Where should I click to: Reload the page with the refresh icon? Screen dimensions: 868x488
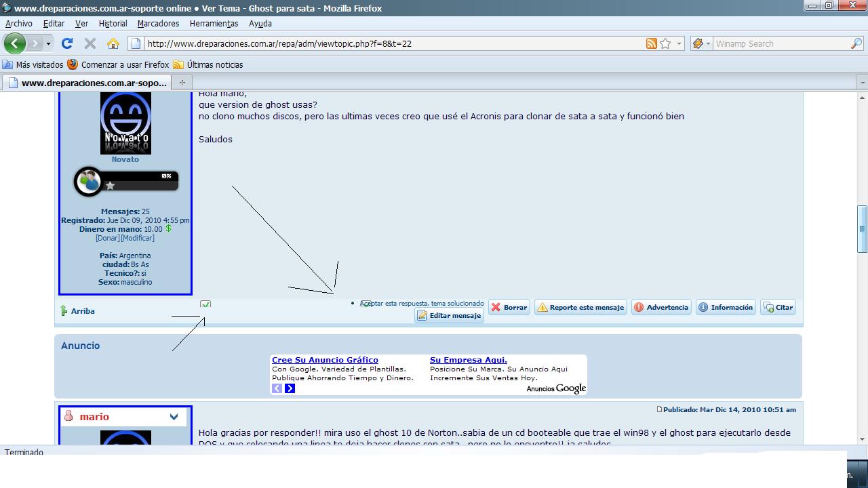(66, 43)
